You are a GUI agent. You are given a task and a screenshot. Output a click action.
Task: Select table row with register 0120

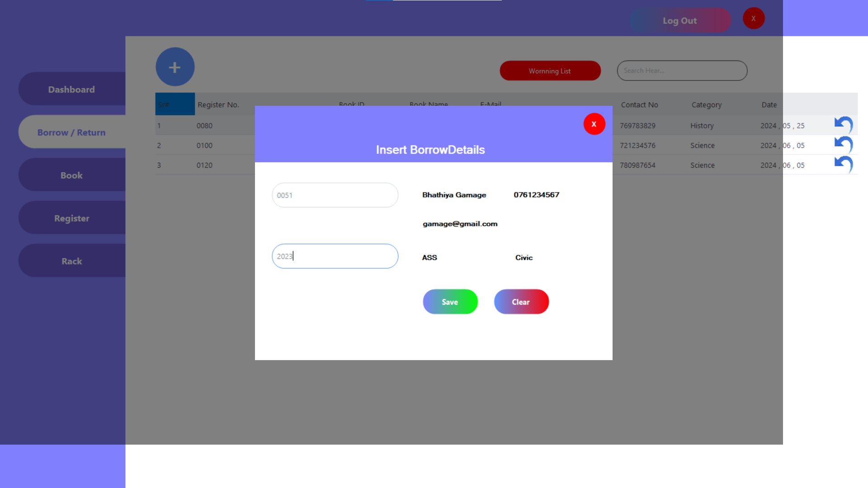[x=204, y=165]
